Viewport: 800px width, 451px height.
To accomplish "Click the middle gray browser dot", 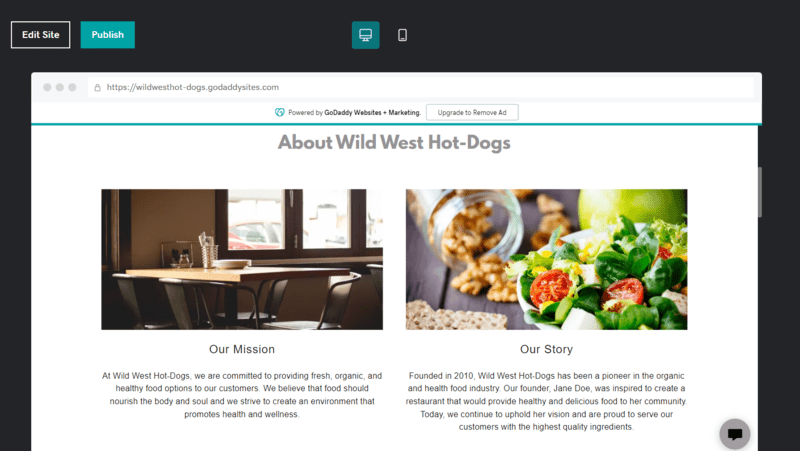I will click(x=60, y=87).
